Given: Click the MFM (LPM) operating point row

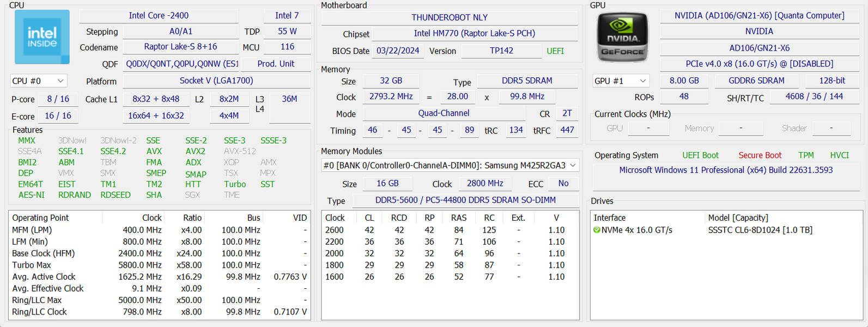Looking at the screenshot, I should (159, 230).
